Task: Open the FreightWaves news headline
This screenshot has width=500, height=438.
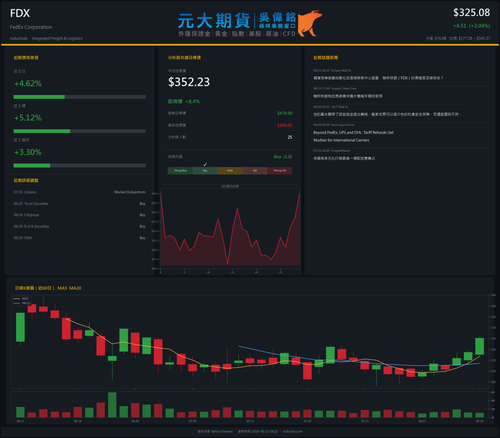Action: [344, 158]
